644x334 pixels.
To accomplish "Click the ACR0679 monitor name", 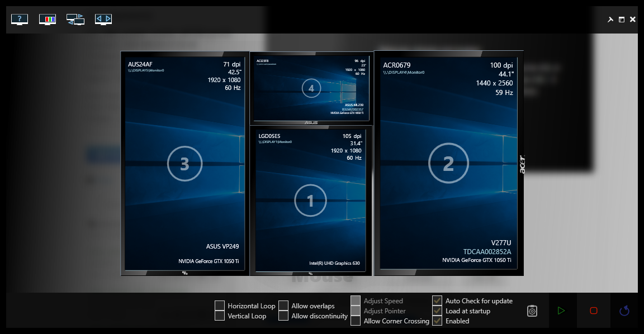I will click(x=397, y=65).
